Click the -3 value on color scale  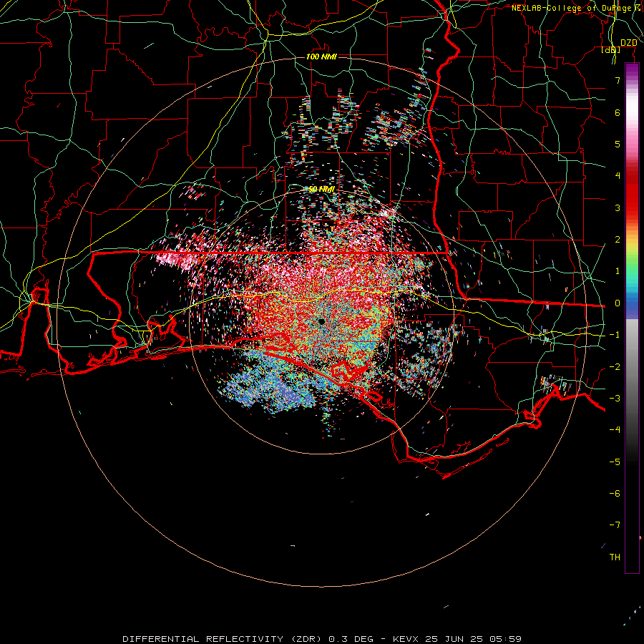615,399
